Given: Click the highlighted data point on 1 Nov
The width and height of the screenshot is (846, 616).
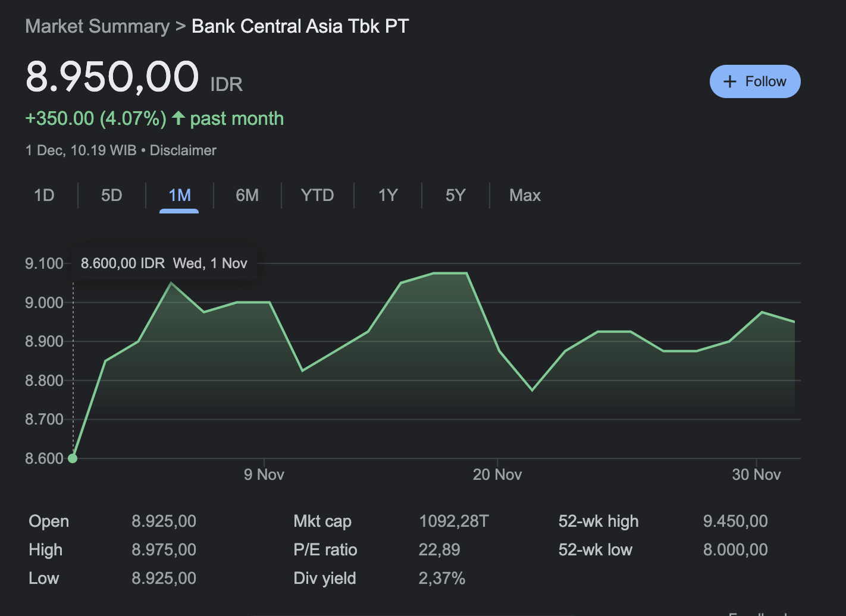Looking at the screenshot, I should [73, 458].
